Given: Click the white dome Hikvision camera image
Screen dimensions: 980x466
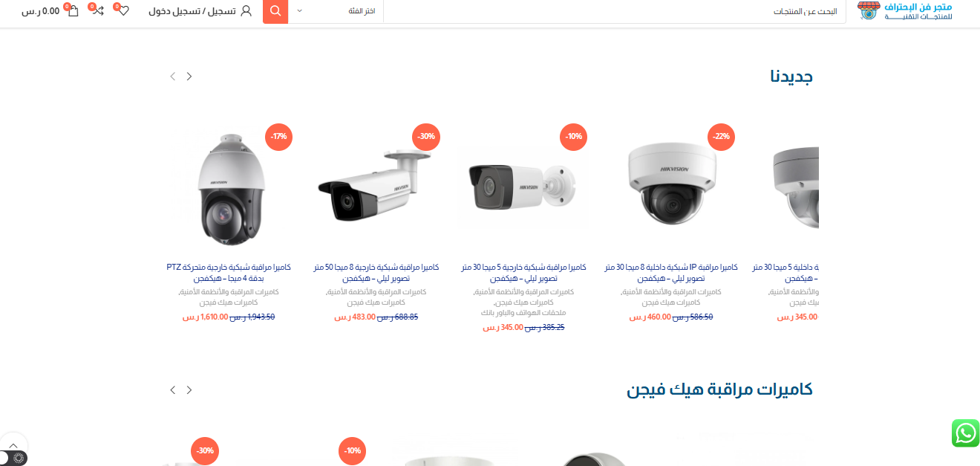Looking at the screenshot, I should click(671, 184).
